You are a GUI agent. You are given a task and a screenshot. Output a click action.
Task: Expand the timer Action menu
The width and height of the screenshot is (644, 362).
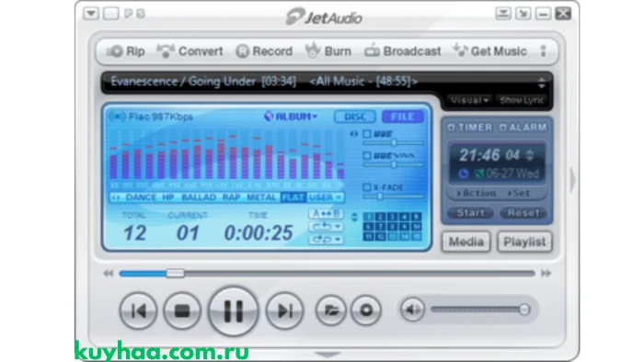477,193
